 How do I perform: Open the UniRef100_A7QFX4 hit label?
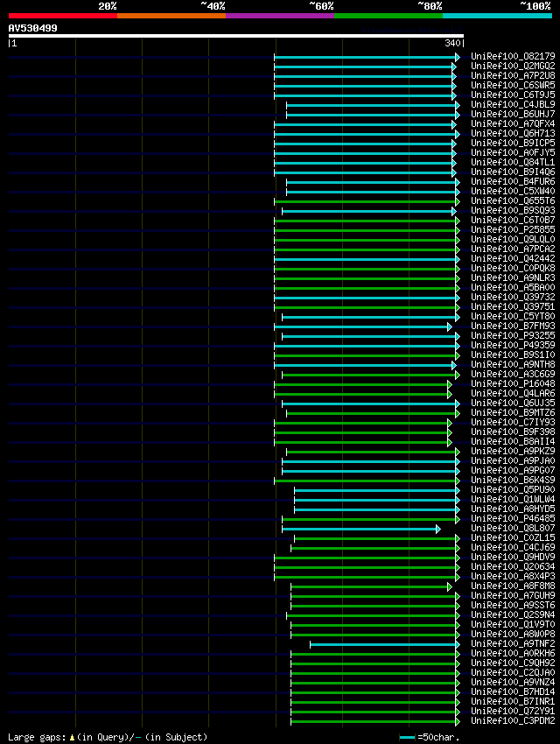[x=513, y=123]
